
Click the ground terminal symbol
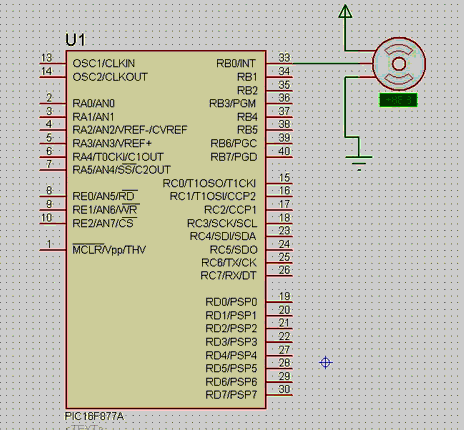(x=359, y=163)
